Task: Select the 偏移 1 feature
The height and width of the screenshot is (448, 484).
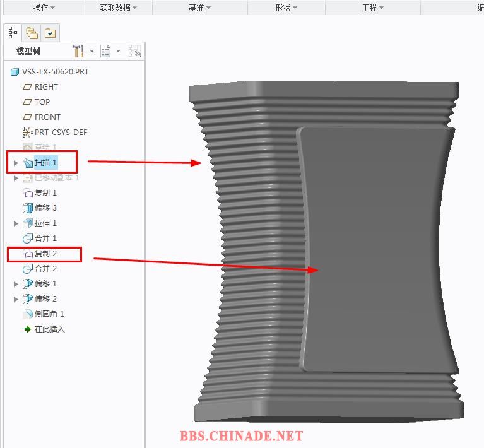Action: pyautogui.click(x=45, y=284)
